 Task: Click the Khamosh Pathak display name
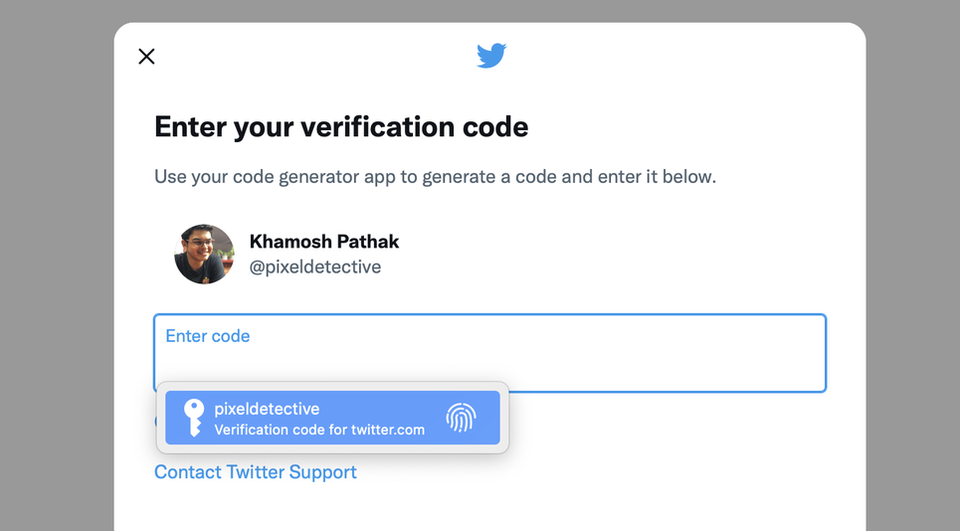coord(324,241)
